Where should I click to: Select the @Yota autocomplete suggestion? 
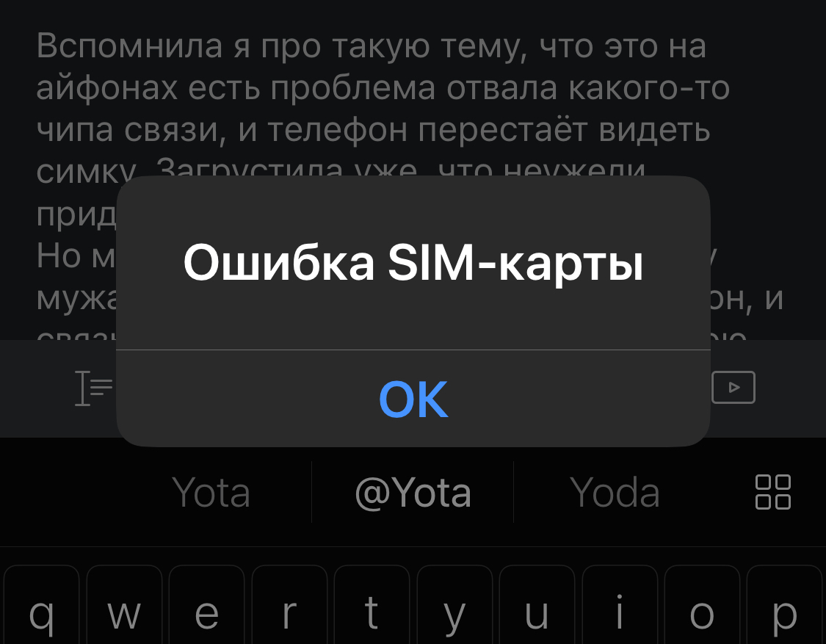click(x=413, y=493)
